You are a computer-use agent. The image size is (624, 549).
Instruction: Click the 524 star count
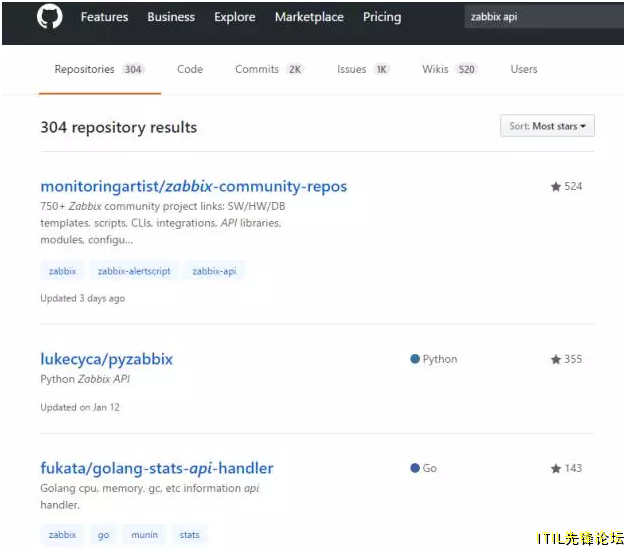tap(573, 186)
